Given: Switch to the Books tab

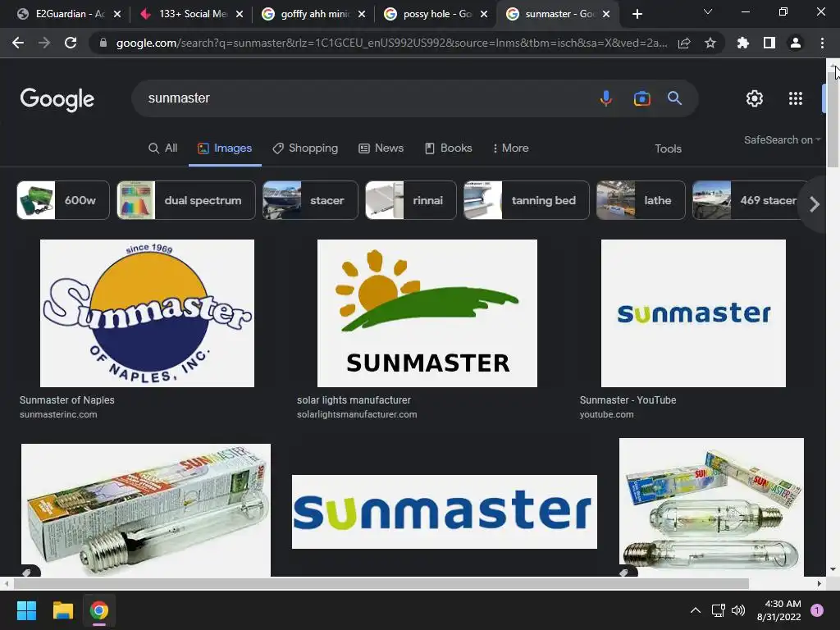Looking at the screenshot, I should [x=448, y=148].
